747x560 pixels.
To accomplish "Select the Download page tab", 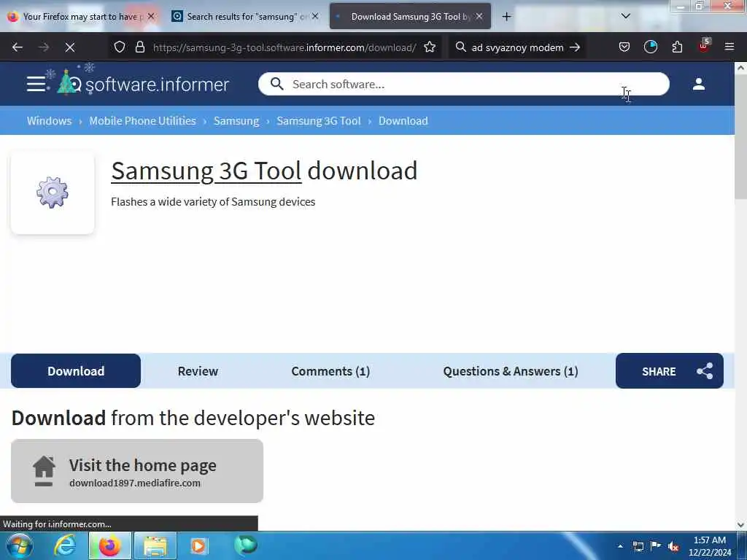I will (x=76, y=371).
